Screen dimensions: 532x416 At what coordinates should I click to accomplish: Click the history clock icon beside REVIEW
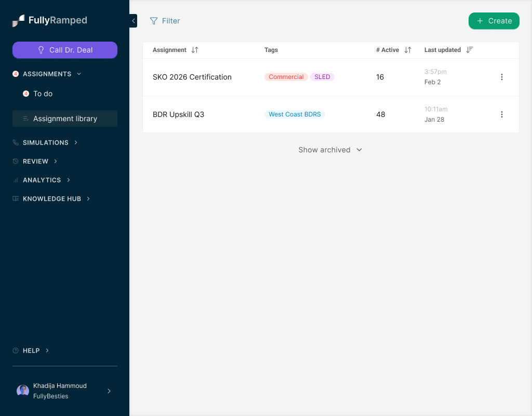(15, 161)
